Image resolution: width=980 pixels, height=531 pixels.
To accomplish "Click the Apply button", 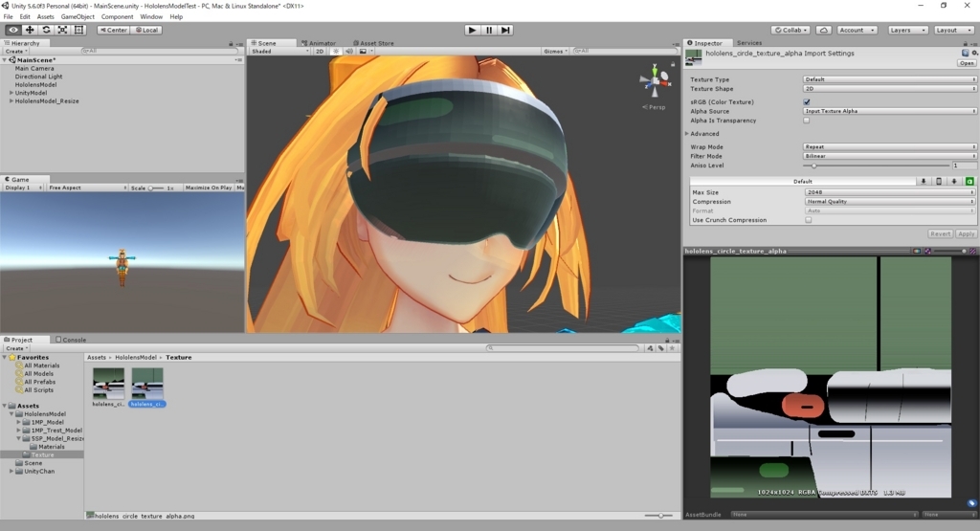I will pos(967,233).
